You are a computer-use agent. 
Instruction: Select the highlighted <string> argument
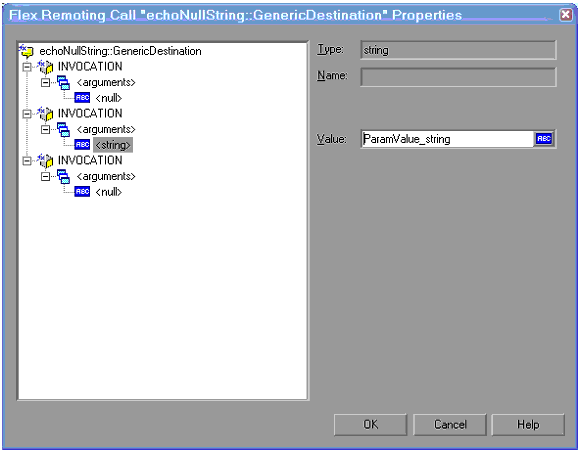(x=113, y=145)
